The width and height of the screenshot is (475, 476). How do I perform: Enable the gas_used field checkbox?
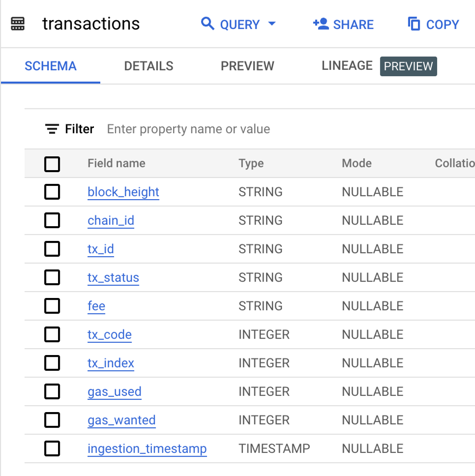[52, 392]
